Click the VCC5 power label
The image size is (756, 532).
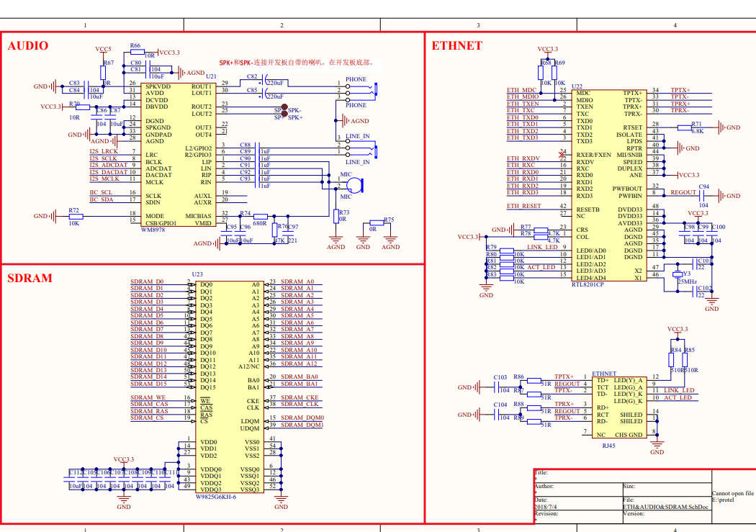103,49
